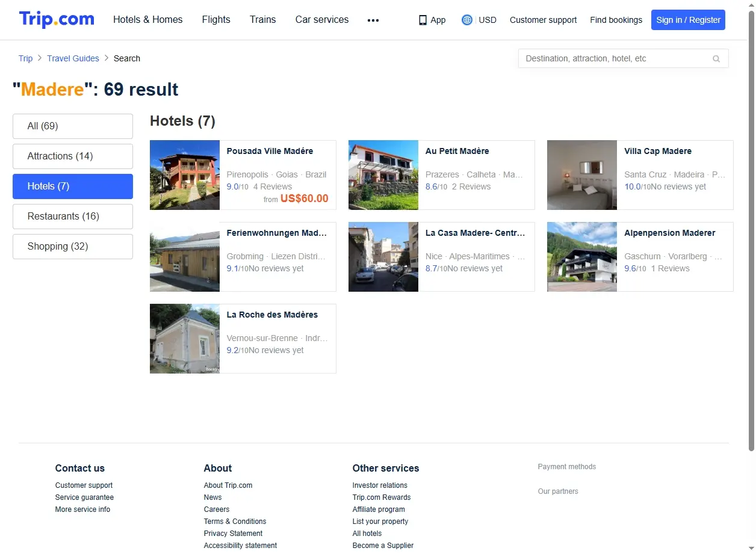Open List your property link
This screenshot has width=756, height=554.
click(x=380, y=522)
